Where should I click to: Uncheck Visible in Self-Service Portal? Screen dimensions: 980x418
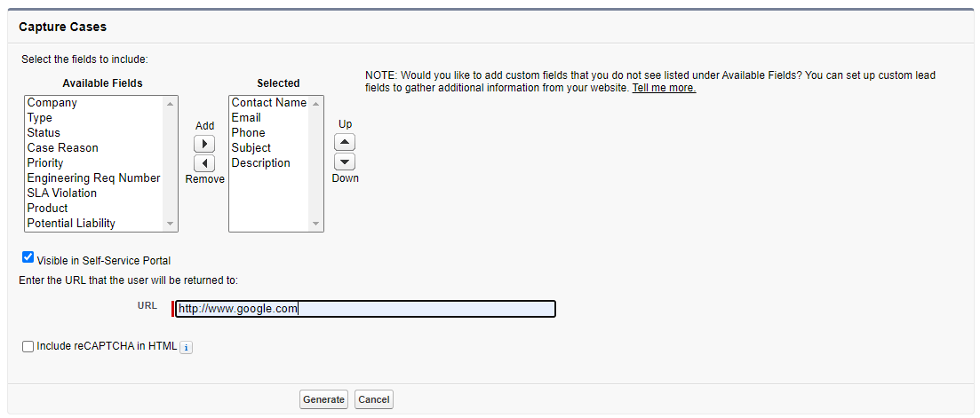[x=28, y=257]
